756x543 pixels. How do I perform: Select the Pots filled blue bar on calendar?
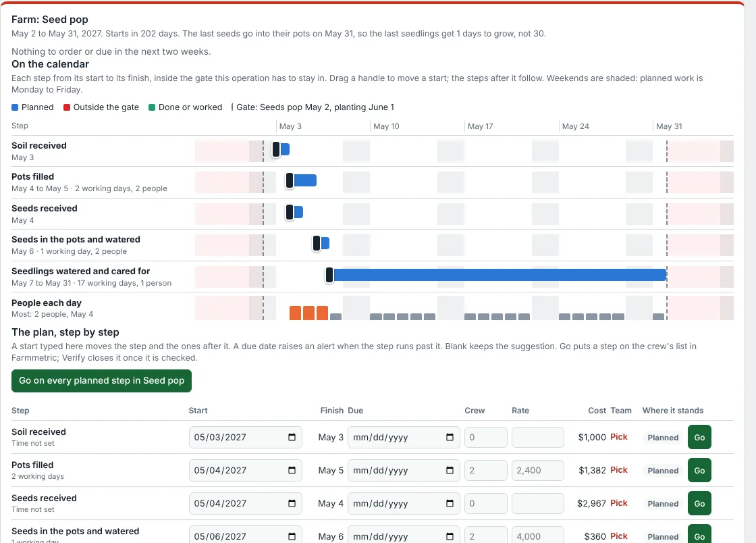[305, 180]
